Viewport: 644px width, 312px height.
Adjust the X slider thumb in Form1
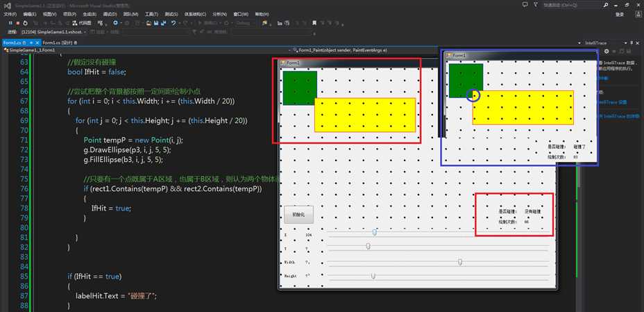375,232
